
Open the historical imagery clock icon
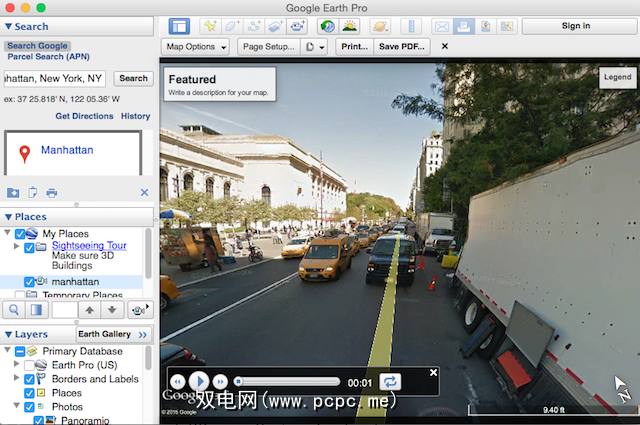(x=327, y=26)
